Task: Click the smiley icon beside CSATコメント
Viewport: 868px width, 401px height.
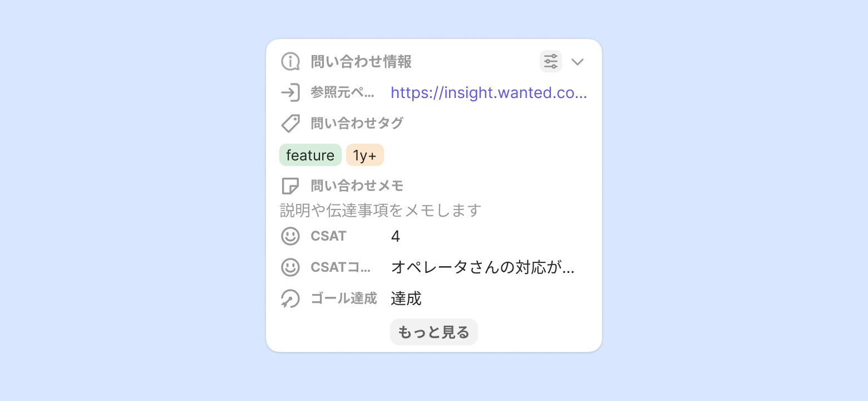Action: (290, 267)
